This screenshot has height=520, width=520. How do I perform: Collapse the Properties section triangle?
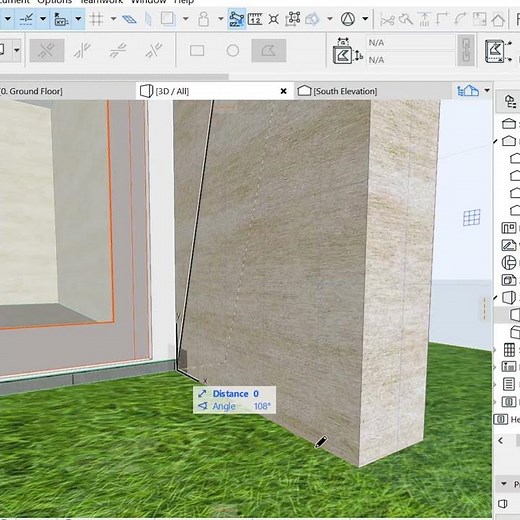coord(504,484)
